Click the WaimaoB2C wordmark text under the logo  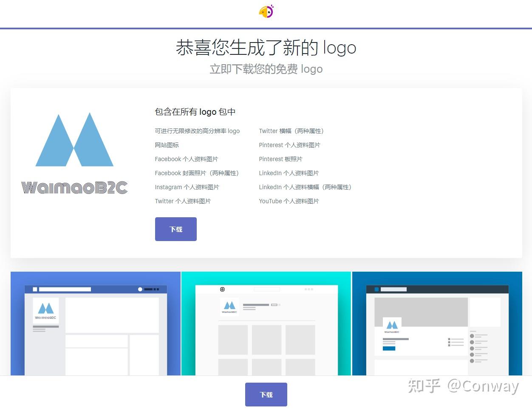(74, 187)
